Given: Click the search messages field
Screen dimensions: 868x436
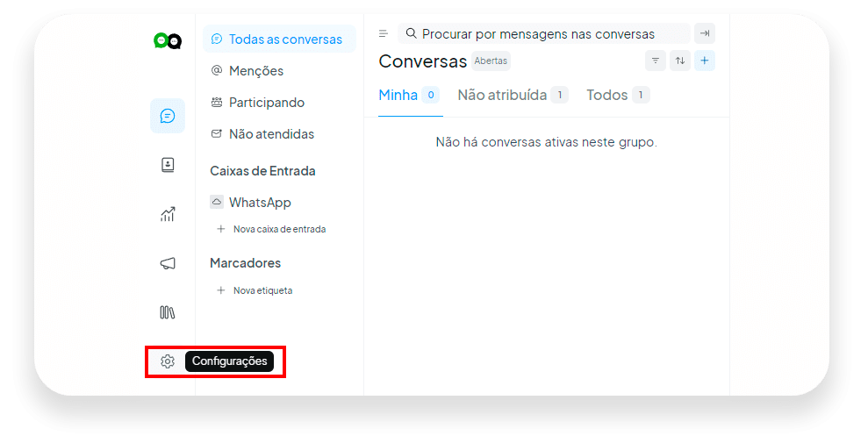Looking at the screenshot, I should (x=543, y=33).
